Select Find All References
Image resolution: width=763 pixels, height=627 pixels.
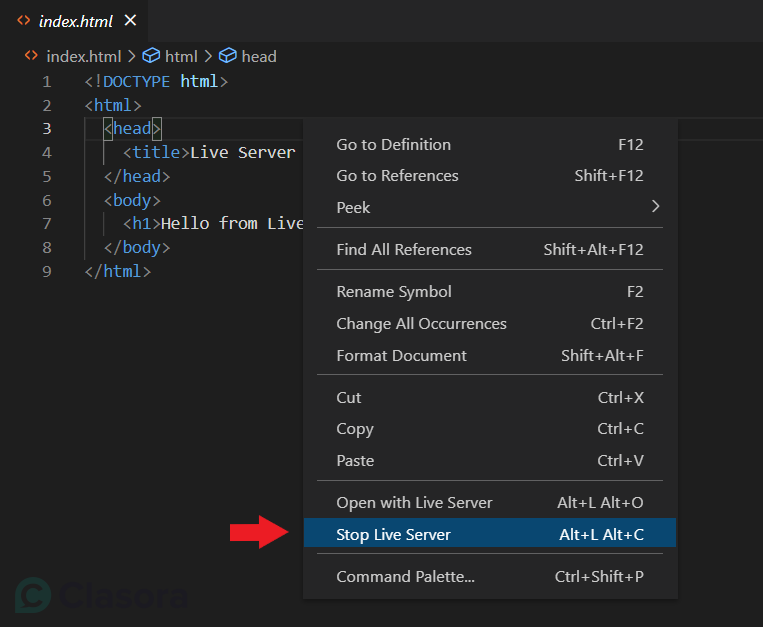490,250
